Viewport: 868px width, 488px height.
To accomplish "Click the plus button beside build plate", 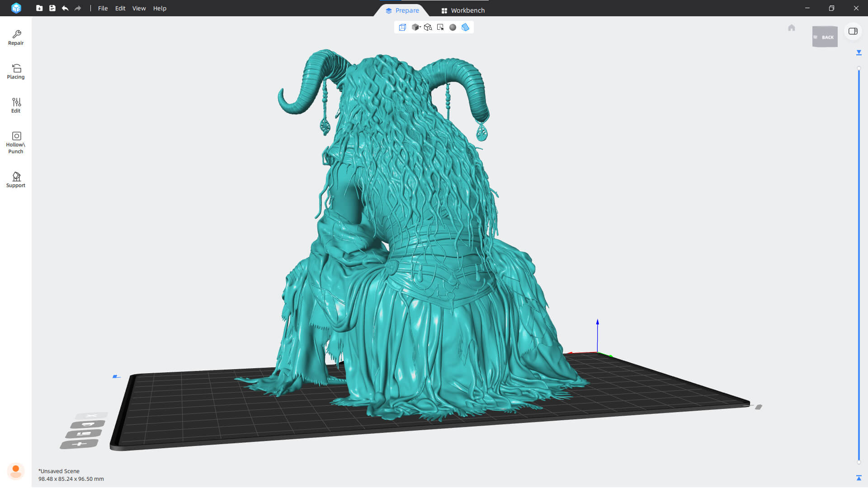I will click(x=79, y=444).
